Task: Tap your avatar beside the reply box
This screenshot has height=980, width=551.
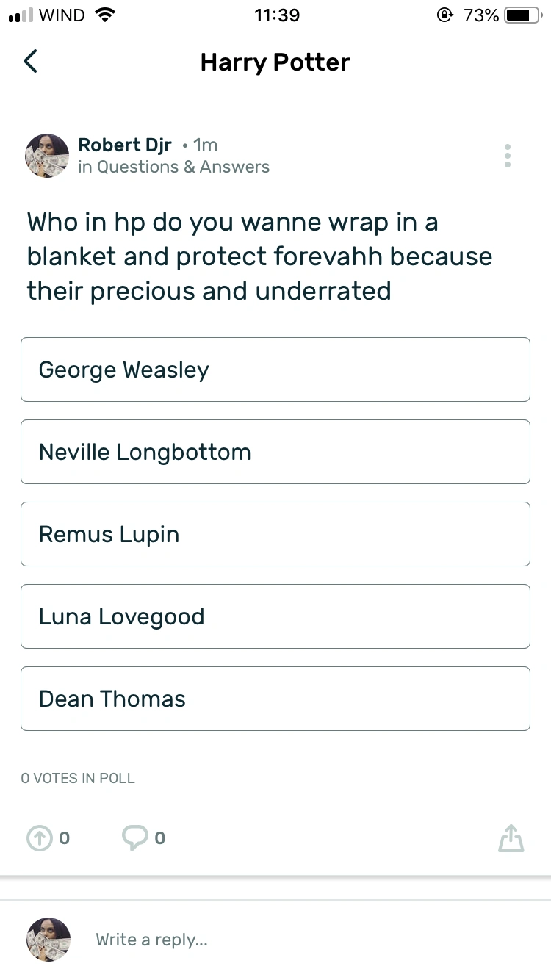Action: 48,939
